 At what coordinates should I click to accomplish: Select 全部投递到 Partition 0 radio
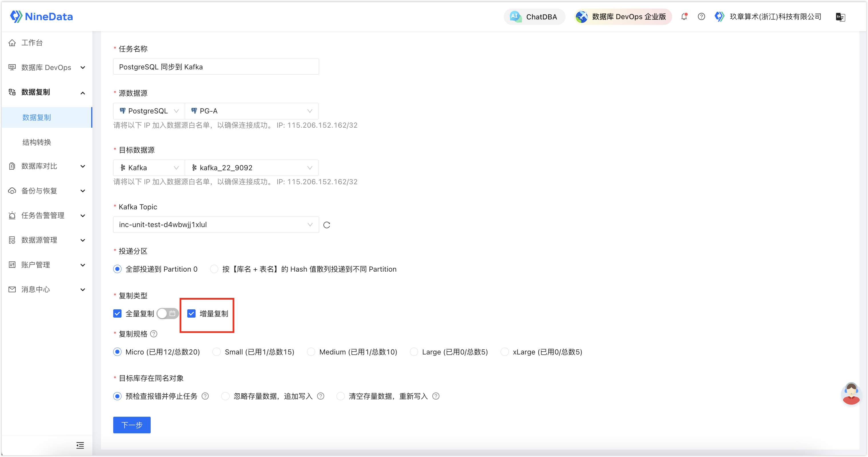[x=117, y=269]
